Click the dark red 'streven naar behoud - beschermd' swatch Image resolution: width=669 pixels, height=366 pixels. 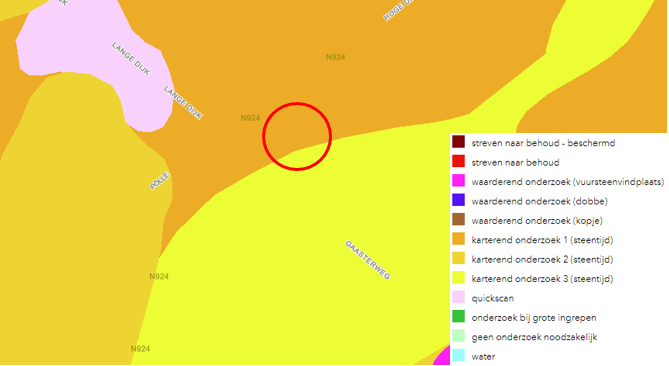[x=459, y=142]
